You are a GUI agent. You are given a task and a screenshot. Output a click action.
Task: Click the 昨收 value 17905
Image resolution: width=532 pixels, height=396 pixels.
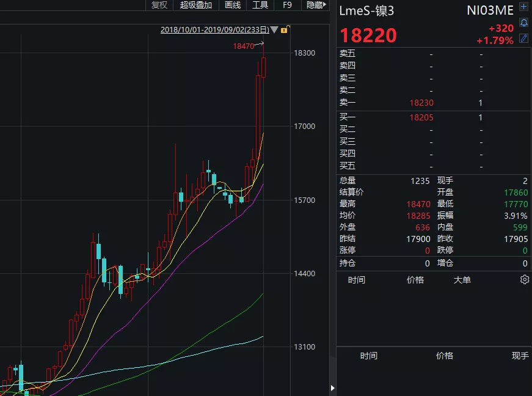(x=516, y=239)
